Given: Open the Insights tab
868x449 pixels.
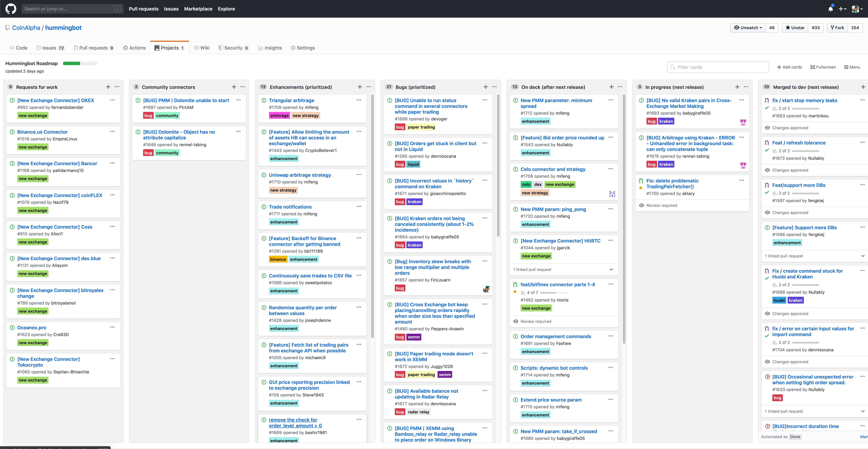Looking at the screenshot, I should tap(269, 48).
